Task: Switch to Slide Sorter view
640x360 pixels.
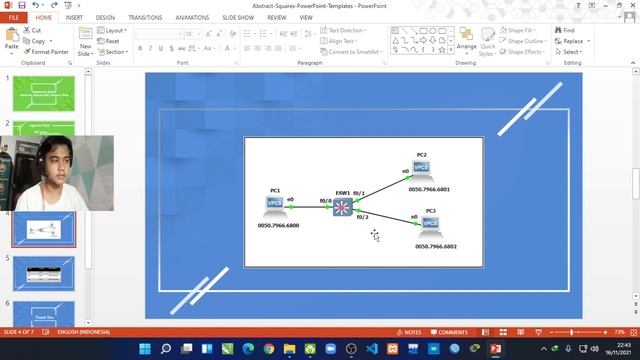Action: coord(503,332)
